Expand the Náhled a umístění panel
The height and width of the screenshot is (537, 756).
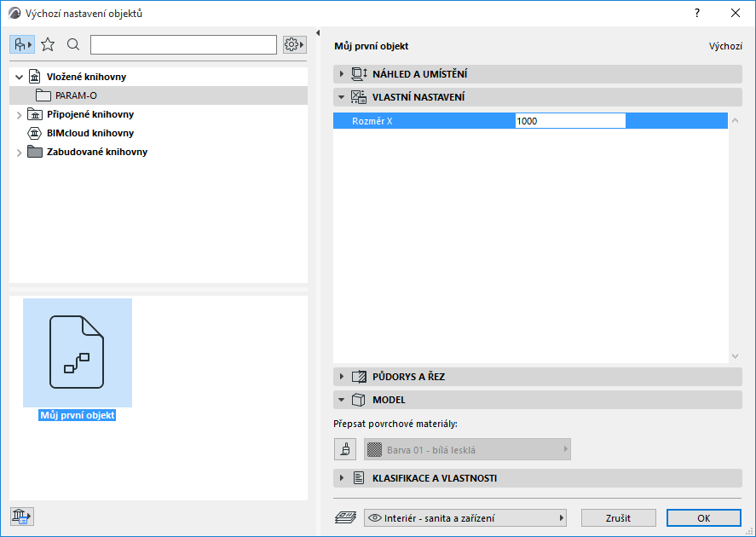(339, 74)
